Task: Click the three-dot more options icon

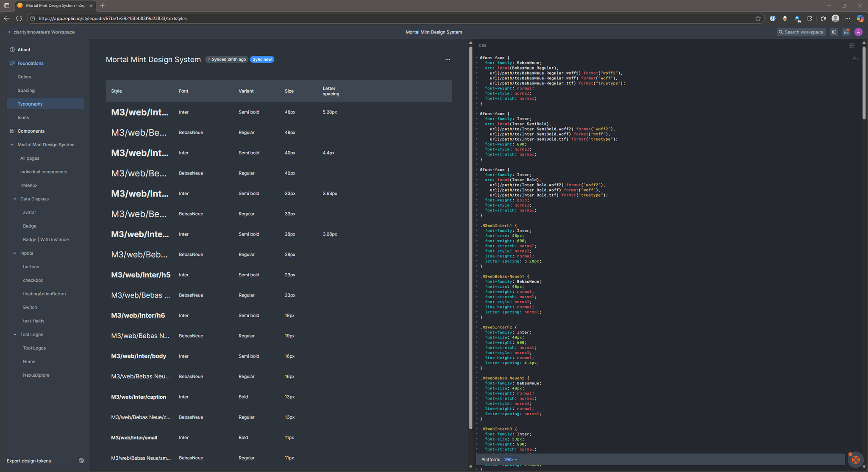Action: pyautogui.click(x=448, y=60)
